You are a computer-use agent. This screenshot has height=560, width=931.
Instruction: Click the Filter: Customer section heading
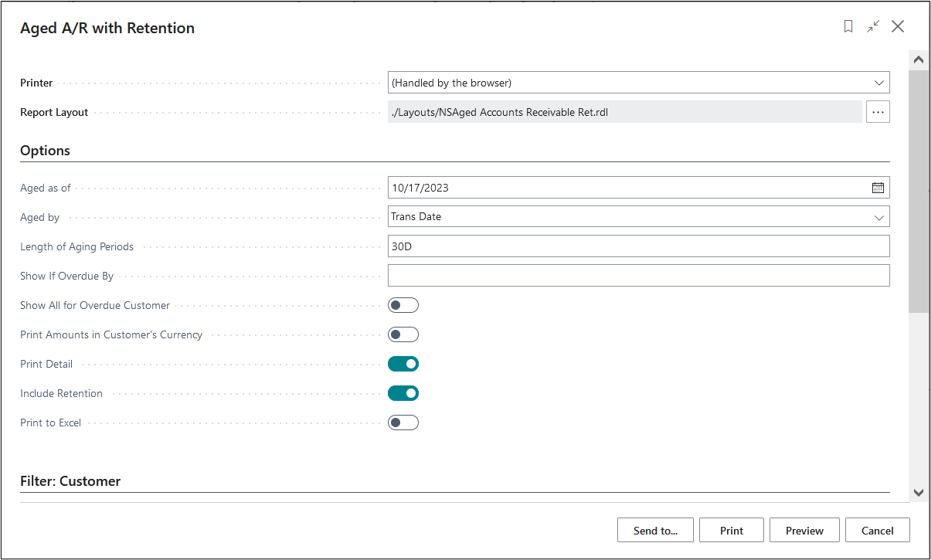coord(70,481)
